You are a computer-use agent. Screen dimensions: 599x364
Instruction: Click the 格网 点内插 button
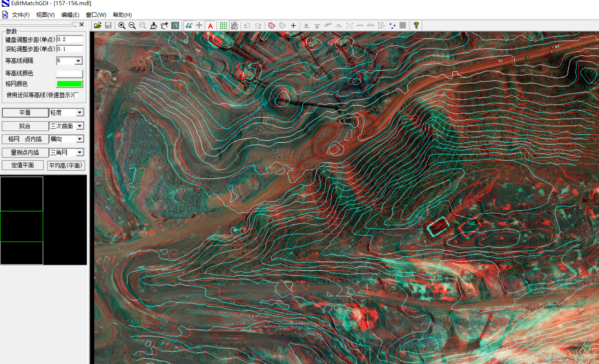pos(25,139)
